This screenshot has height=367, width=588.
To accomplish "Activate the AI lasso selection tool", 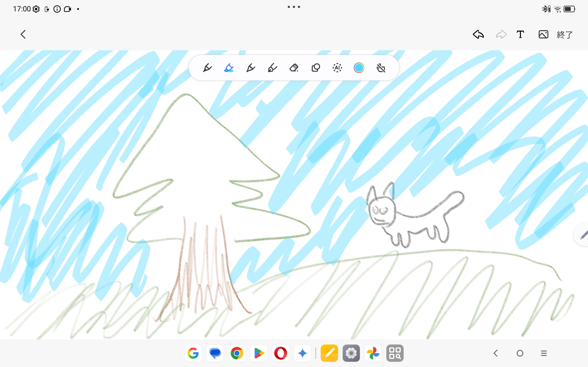I will (337, 68).
